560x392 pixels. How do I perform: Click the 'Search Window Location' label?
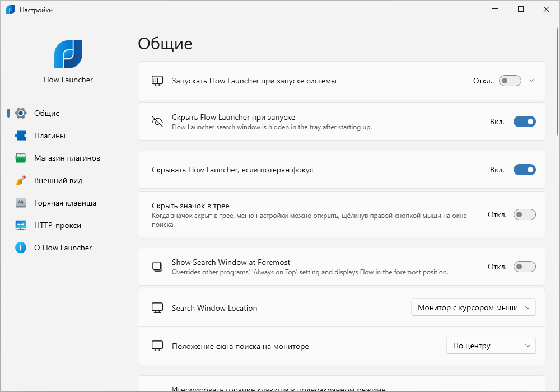[x=214, y=308]
